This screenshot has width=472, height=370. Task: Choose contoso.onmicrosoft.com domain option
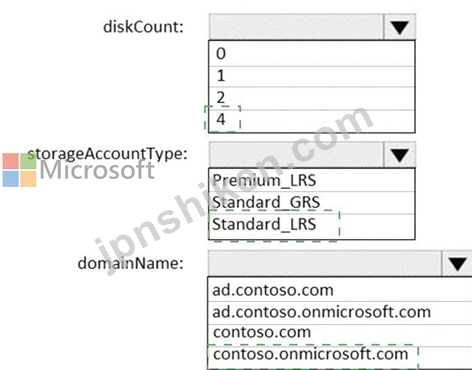[x=340, y=356]
